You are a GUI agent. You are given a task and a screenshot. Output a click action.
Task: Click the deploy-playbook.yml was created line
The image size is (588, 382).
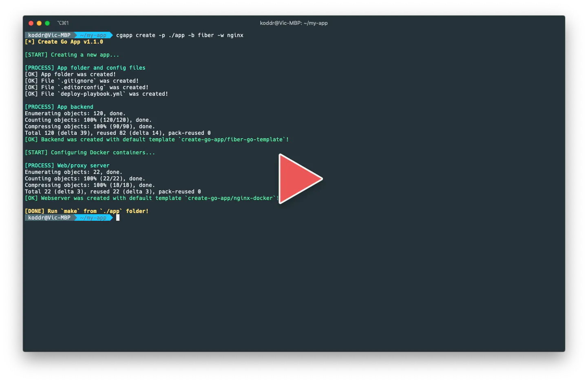(x=97, y=94)
